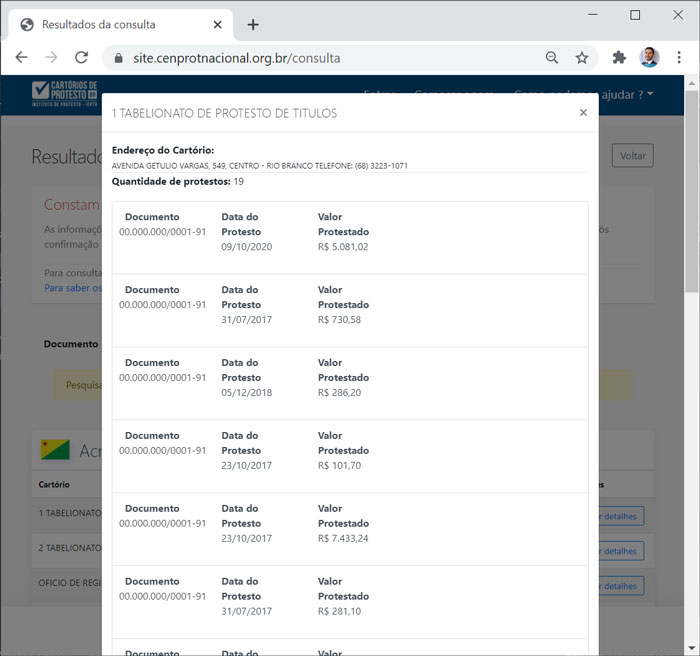Click the protest value R$ 281,10
The width and height of the screenshot is (700, 656).
tap(339, 611)
